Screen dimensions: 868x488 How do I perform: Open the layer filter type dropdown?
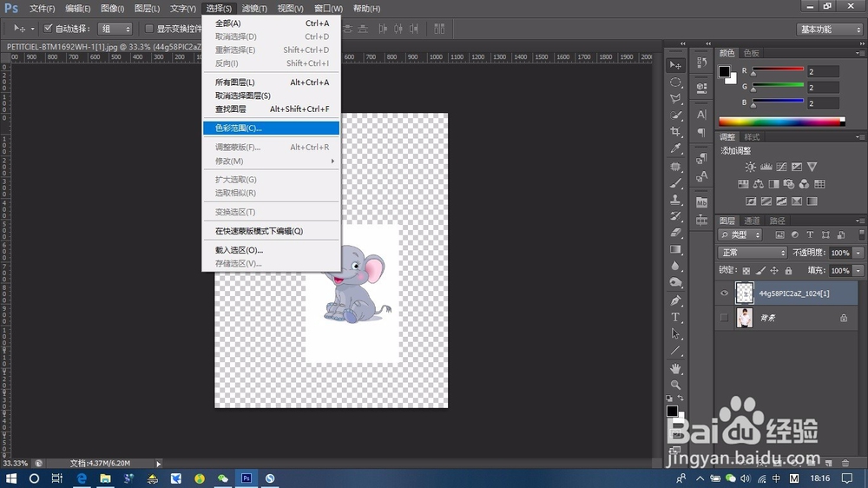pyautogui.click(x=740, y=234)
